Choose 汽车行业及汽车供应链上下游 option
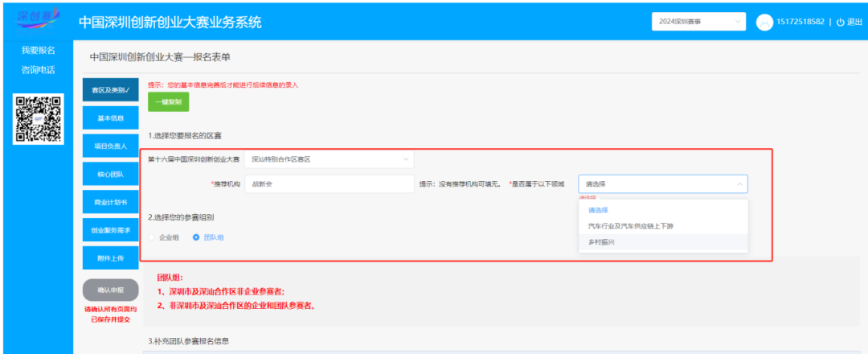 pyautogui.click(x=630, y=226)
